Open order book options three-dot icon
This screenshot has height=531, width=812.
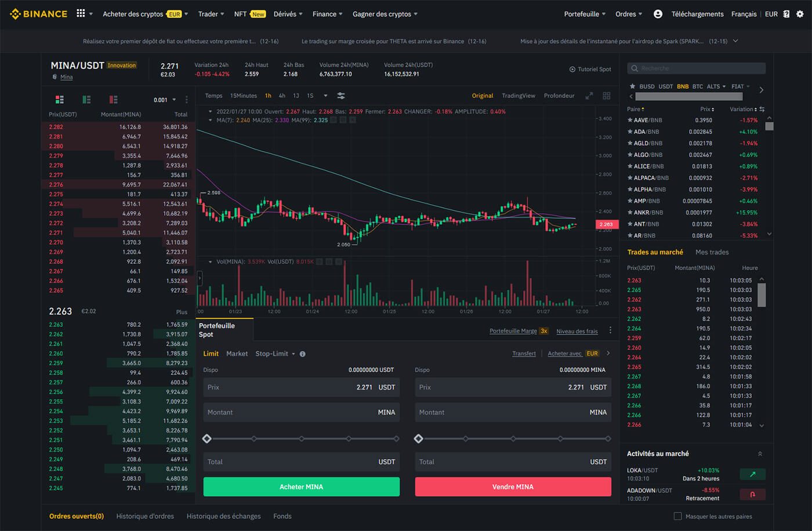pyautogui.click(x=187, y=100)
